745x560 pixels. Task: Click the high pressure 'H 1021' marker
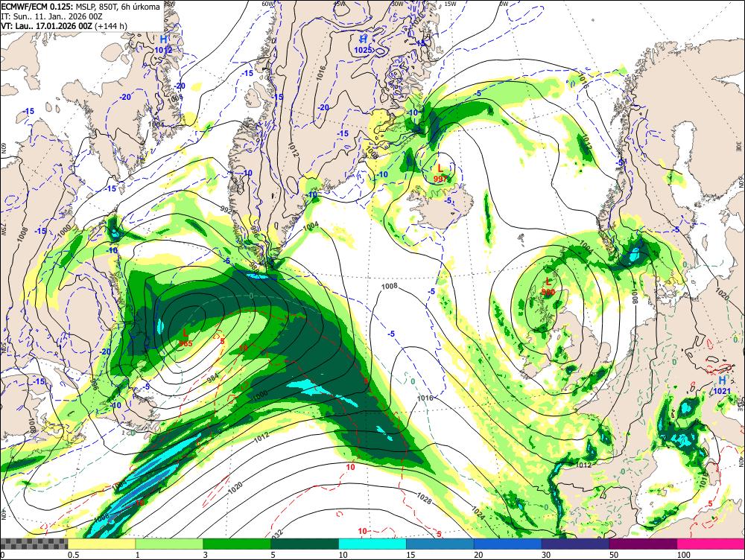[722, 385]
